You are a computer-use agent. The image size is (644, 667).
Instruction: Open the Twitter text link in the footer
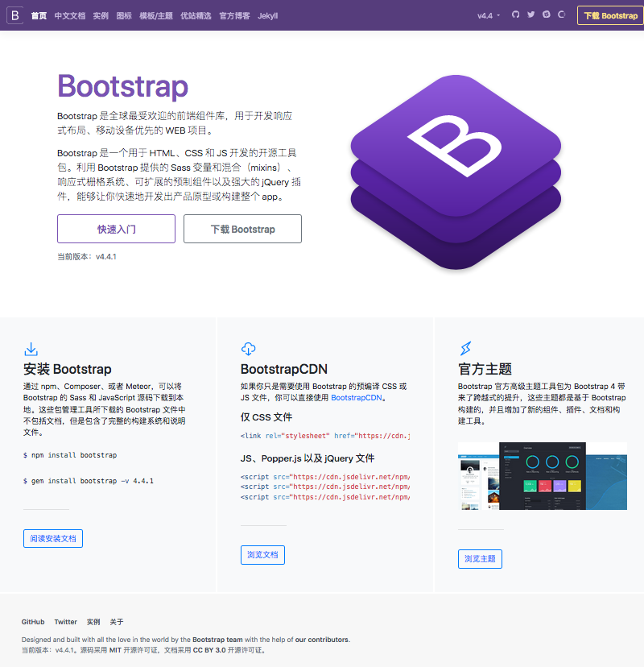point(66,622)
